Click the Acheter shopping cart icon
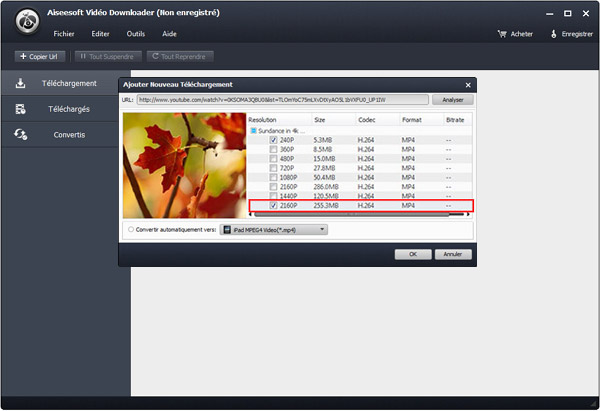The image size is (600, 411). [x=501, y=33]
